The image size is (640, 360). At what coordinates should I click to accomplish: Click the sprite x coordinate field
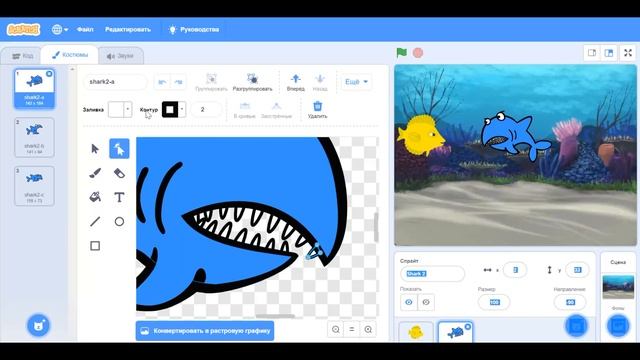515,270
